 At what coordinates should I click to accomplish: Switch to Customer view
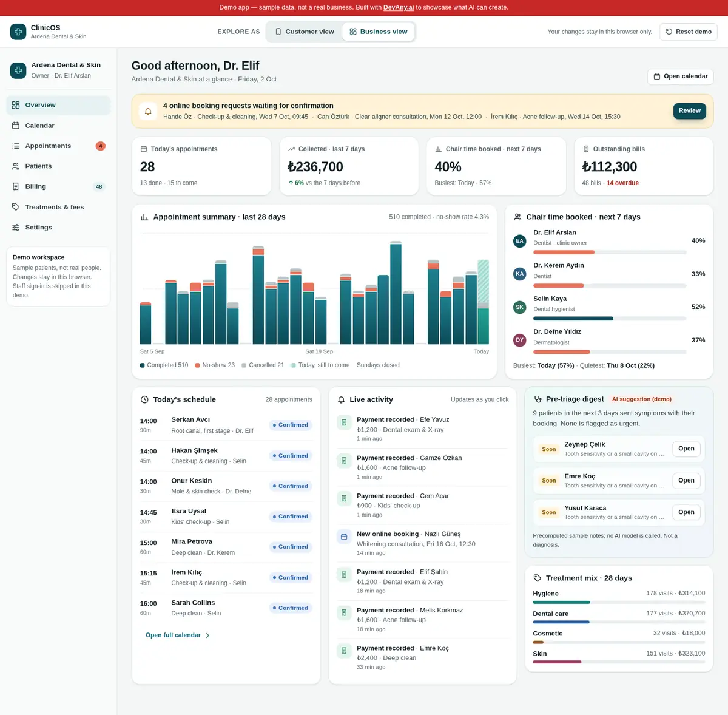[x=305, y=32]
